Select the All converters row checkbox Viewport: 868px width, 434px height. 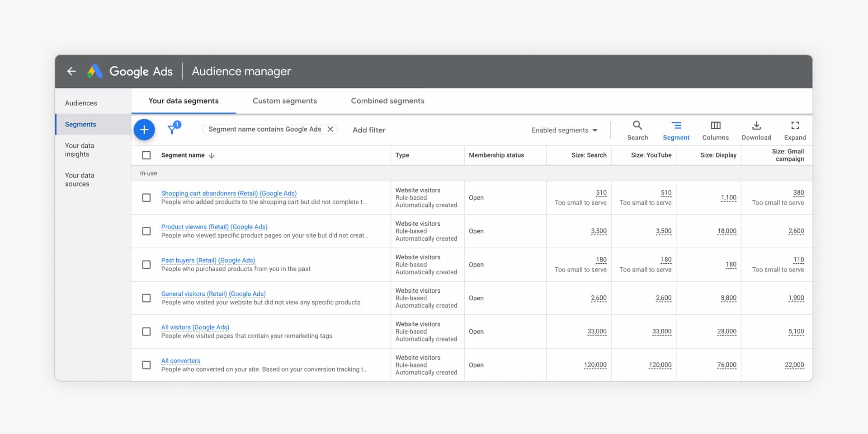point(146,365)
